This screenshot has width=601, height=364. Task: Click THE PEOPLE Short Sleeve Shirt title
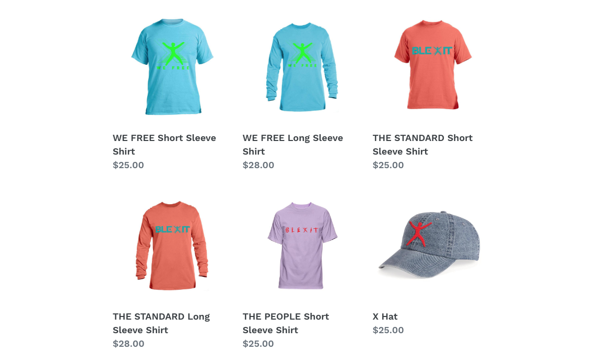point(286,323)
